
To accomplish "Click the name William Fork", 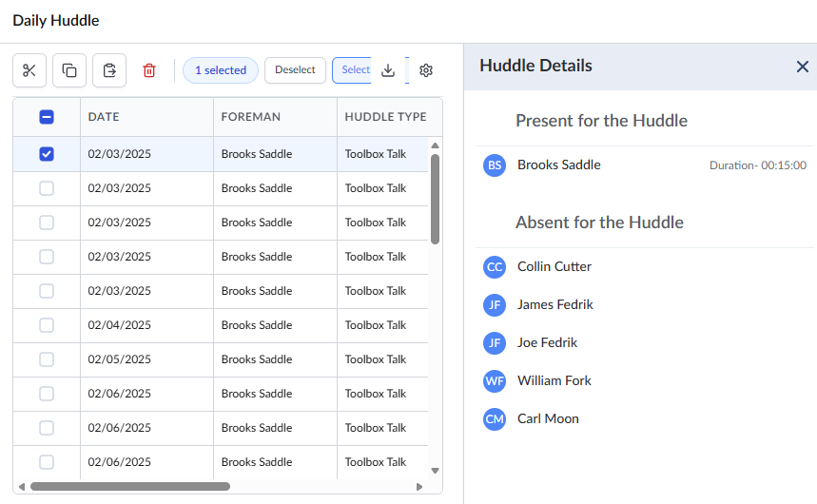I will coord(554,380).
